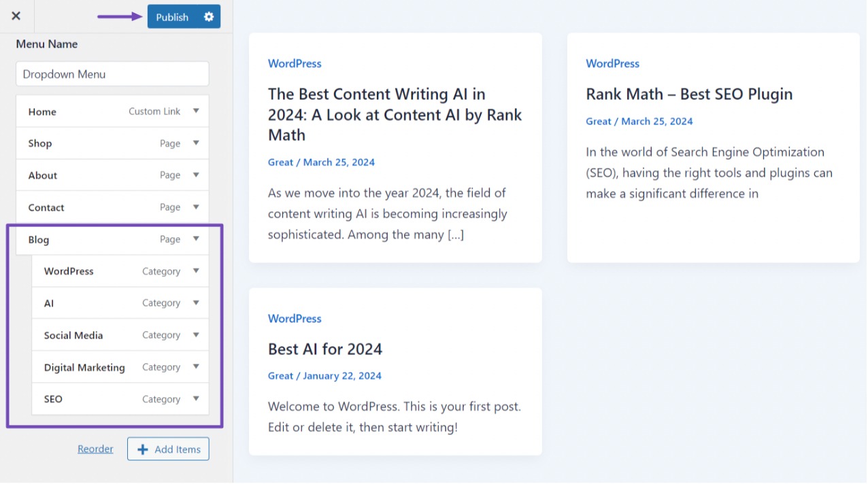Click 'Great / March 25, 2024' under Rank Math post
Viewport: 868px width, 484px height.
point(639,121)
